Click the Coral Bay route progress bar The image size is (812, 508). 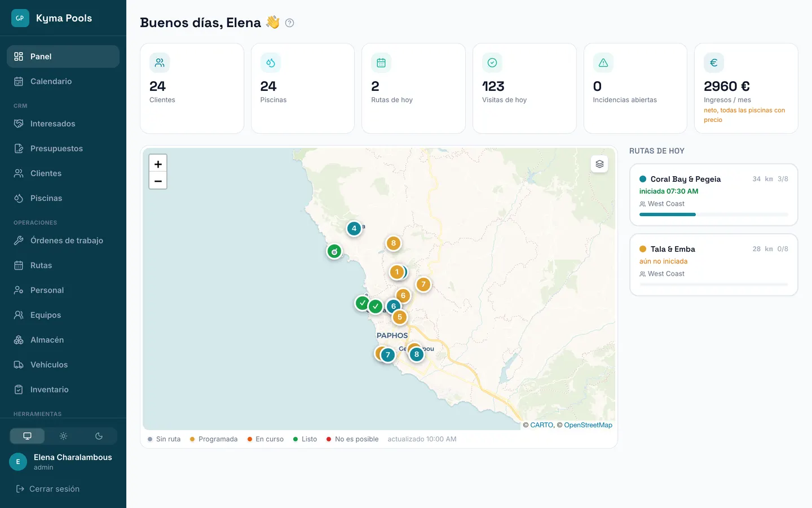coord(714,214)
